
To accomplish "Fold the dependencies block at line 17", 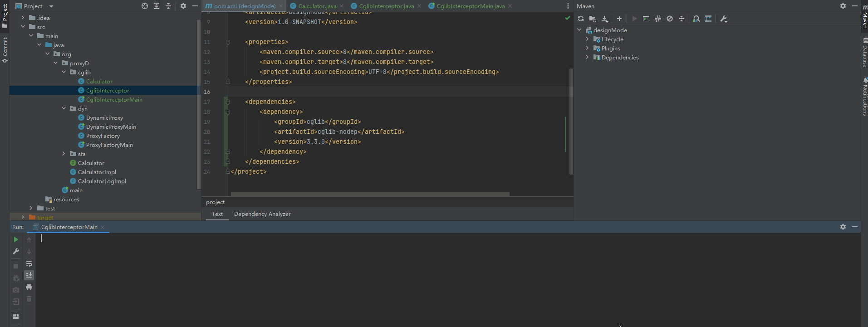I will 228,102.
